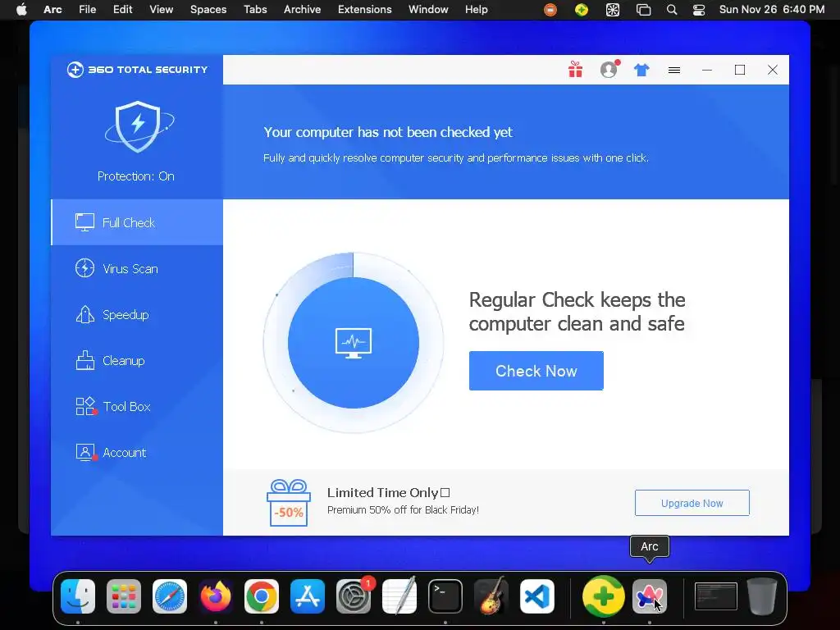Go to the Speedup section
This screenshot has height=630, width=840.
point(137,314)
